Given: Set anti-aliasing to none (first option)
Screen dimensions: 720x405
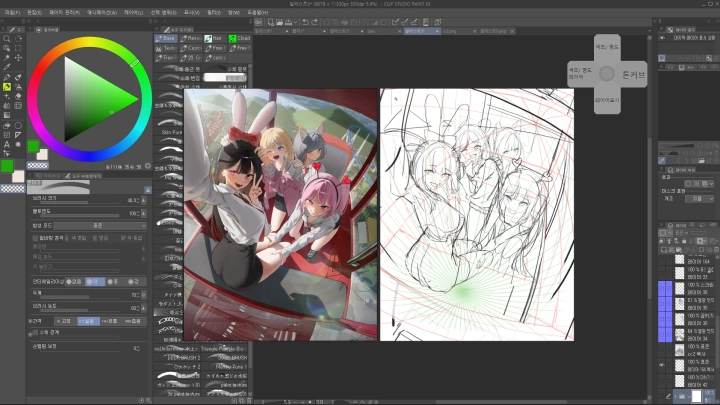Looking at the screenshot, I should coord(74,281).
